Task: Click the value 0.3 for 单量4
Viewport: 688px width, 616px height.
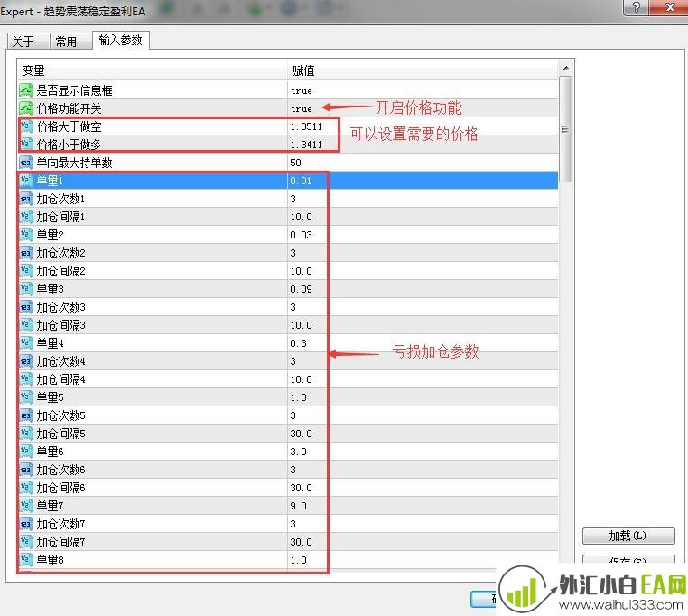Action: (x=298, y=343)
